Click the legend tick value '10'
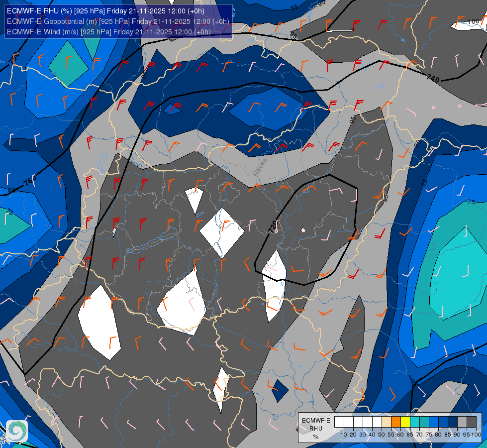Viewport: 487px width, 448px height. pos(344,435)
